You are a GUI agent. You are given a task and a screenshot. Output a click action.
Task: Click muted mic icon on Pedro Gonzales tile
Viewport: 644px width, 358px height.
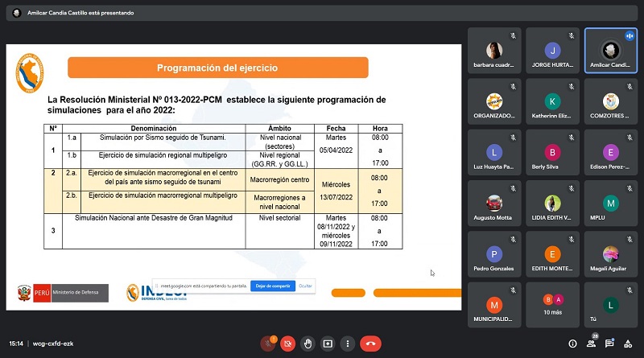pyautogui.click(x=514, y=240)
